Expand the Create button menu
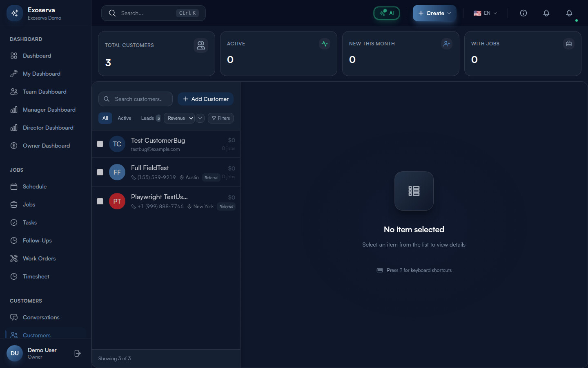This screenshot has height=368, width=588. coord(434,13)
